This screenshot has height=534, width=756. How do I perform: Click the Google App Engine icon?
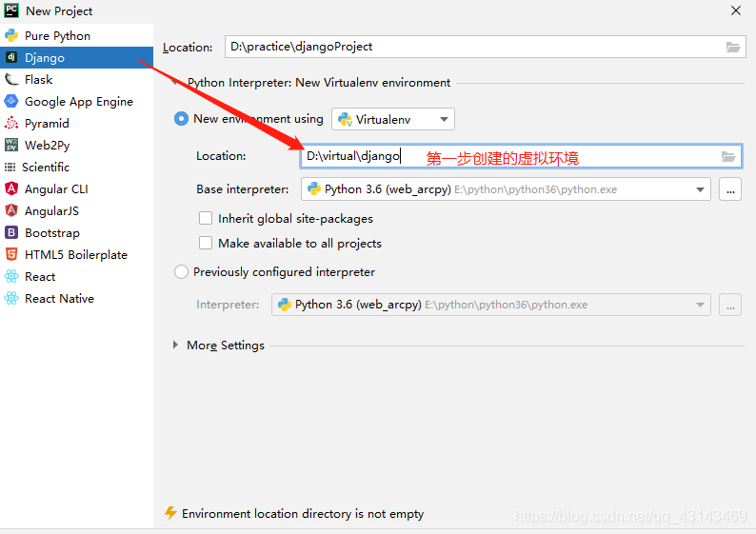tap(11, 101)
